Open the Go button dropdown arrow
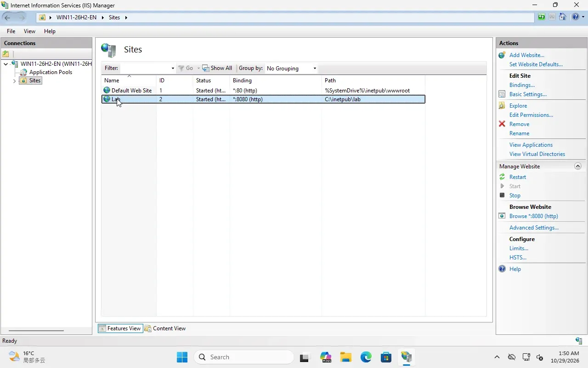Screen dimensions: 588x368 point(198,68)
